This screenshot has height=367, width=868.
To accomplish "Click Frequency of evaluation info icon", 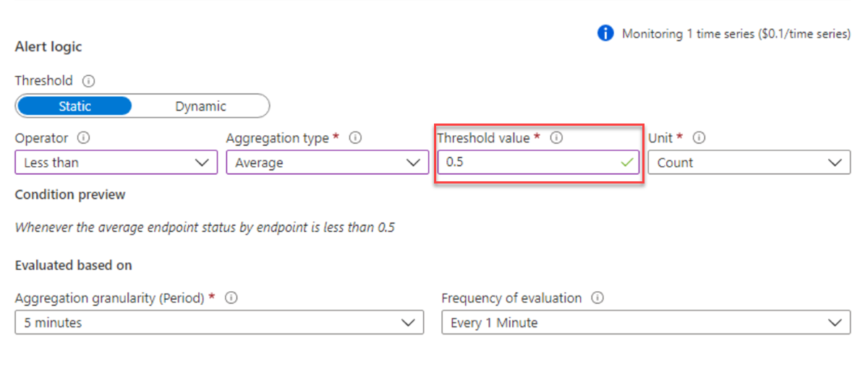I will 597,298.
